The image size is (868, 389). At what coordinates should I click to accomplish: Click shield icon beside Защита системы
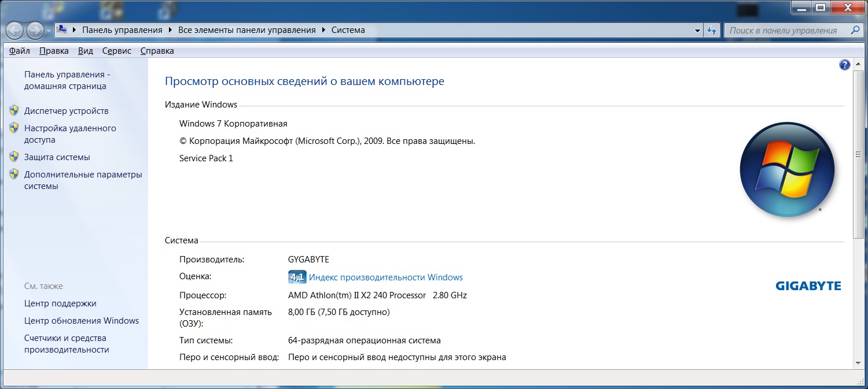point(14,157)
